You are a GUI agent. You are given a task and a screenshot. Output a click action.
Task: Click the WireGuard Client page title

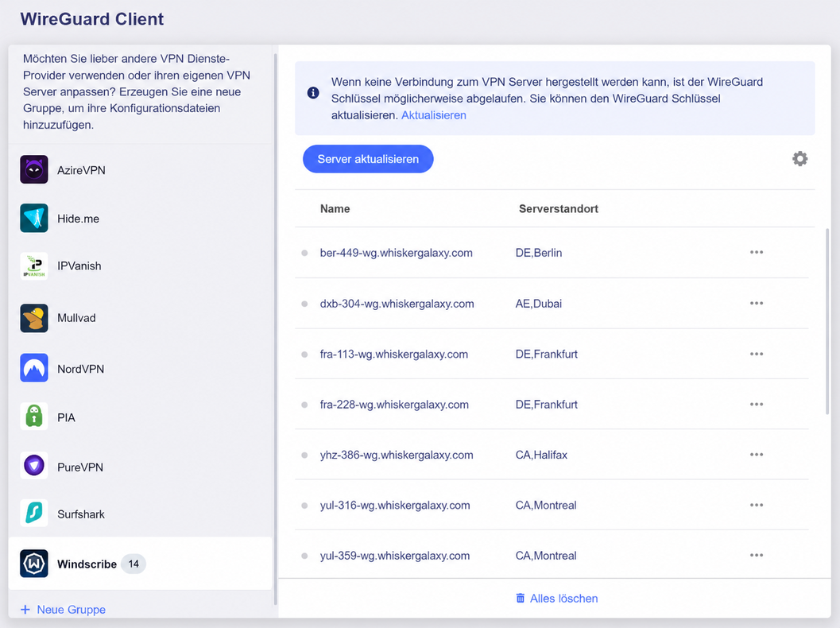pos(91,19)
